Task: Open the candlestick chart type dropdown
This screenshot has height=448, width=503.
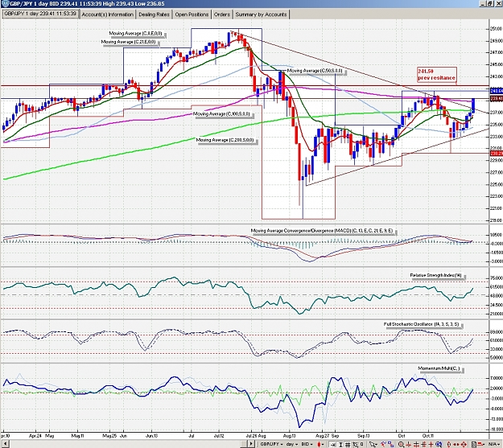Action: click(x=320, y=444)
